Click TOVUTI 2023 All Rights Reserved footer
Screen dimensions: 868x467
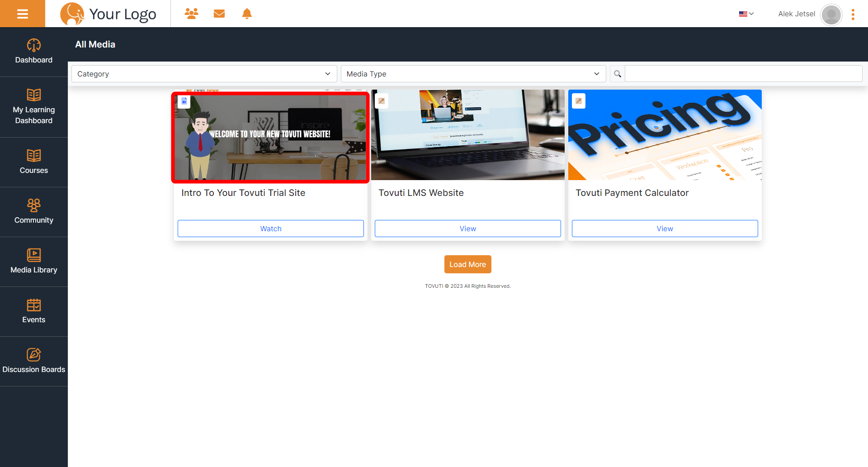tap(468, 286)
